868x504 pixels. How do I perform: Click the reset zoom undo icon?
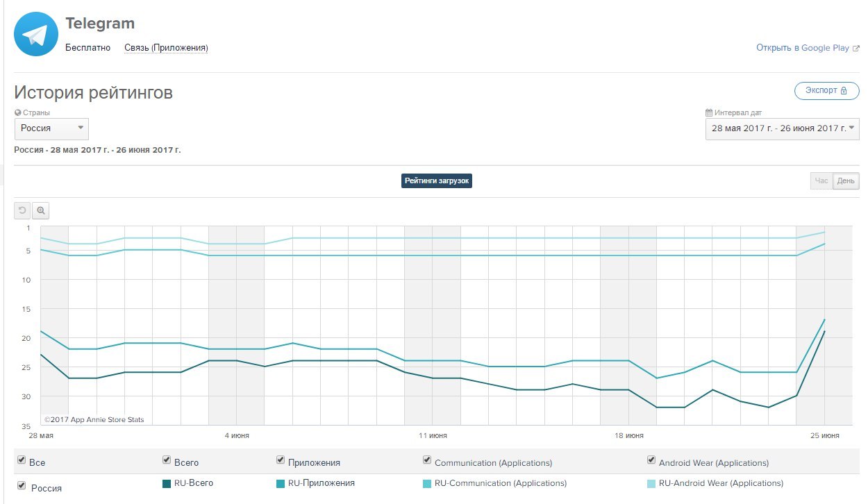click(x=22, y=210)
